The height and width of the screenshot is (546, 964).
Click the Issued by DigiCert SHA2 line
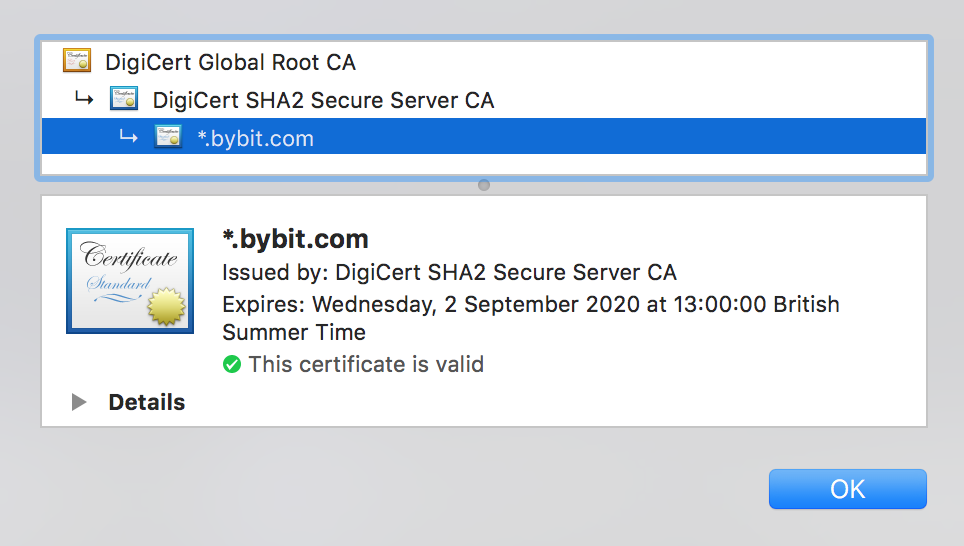449,272
